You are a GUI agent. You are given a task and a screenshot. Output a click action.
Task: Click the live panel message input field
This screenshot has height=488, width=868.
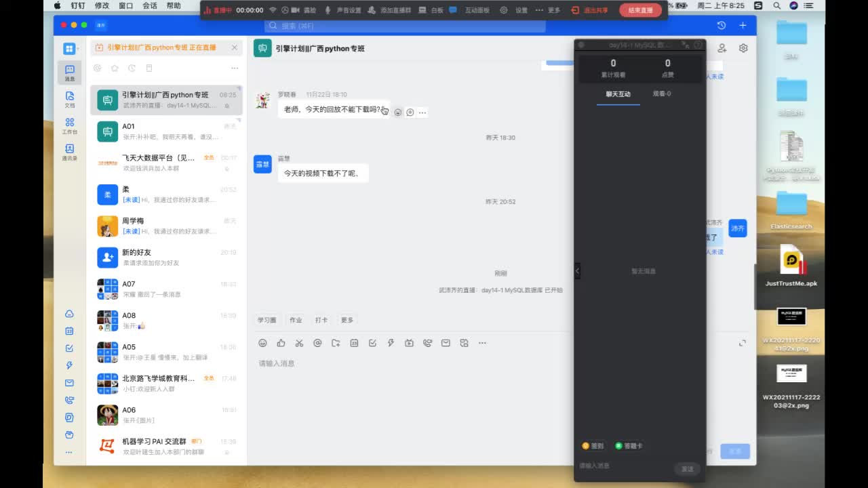[x=624, y=466]
